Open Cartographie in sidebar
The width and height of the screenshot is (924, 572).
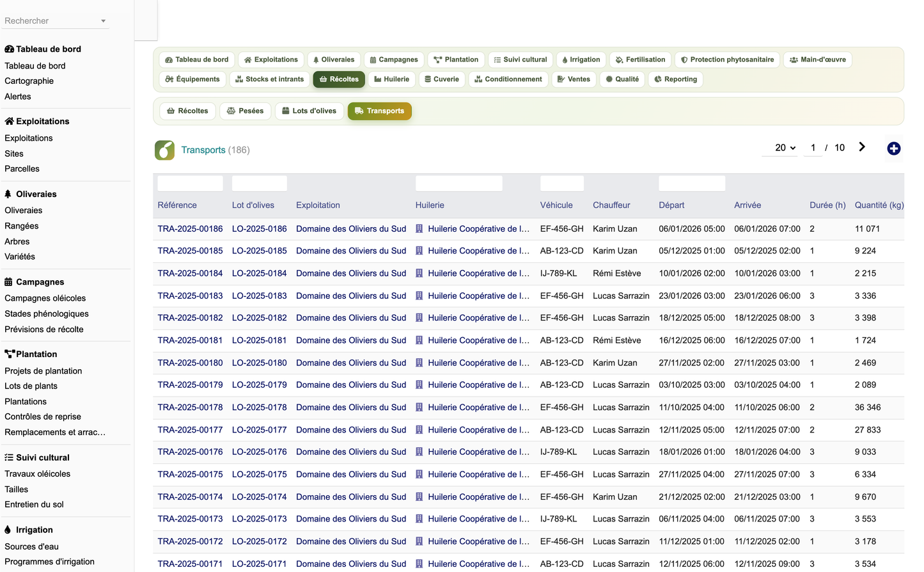[x=29, y=81]
